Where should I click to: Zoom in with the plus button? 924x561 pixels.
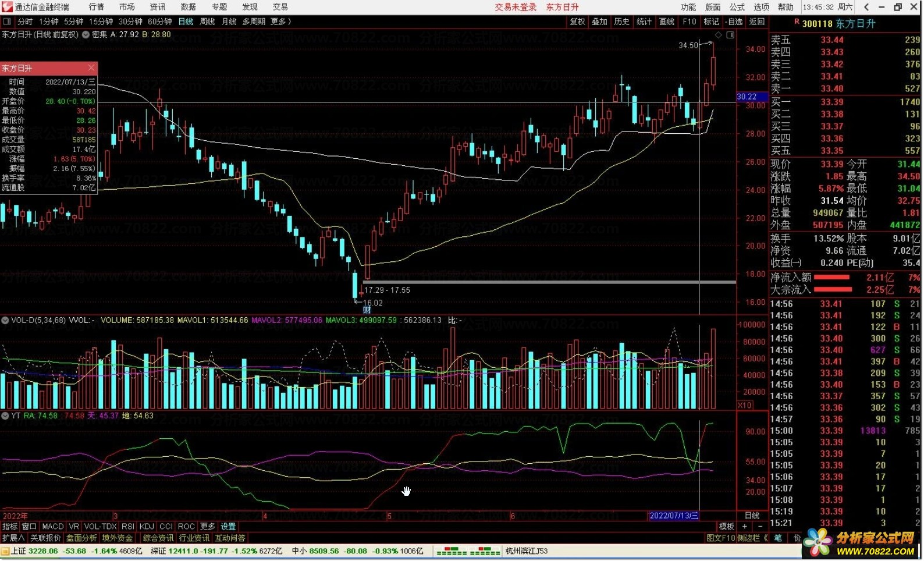(x=744, y=526)
